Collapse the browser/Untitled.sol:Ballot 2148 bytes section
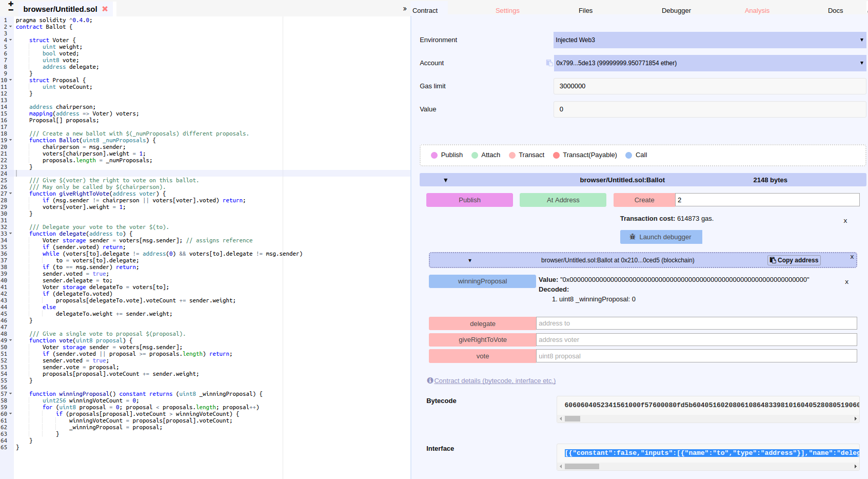Viewport: 868px width, 479px height. pyautogui.click(x=445, y=180)
